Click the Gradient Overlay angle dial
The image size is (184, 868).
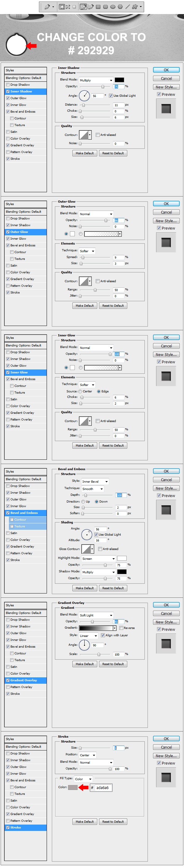pos(84,645)
